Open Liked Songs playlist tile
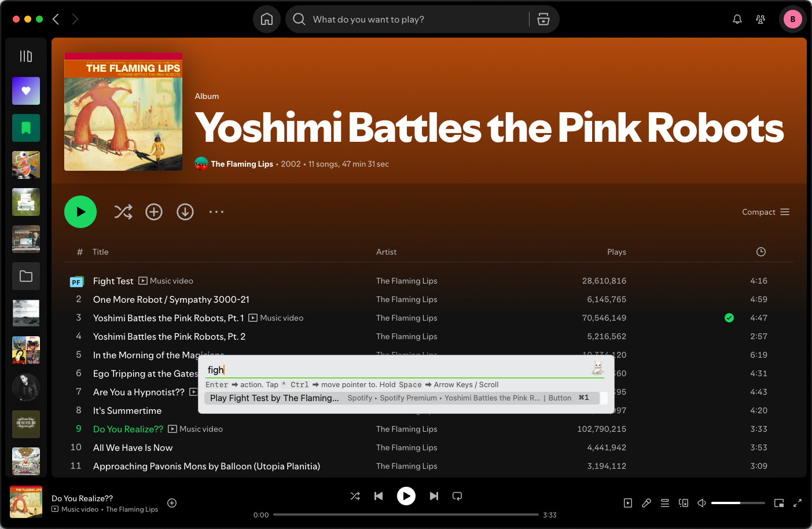Image resolution: width=812 pixels, height=529 pixels. pyautogui.click(x=26, y=91)
